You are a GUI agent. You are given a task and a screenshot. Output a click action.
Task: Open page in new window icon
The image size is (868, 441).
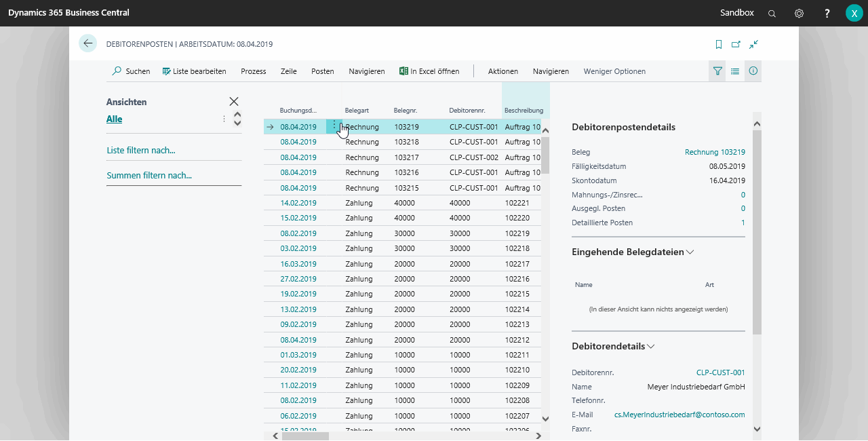(x=736, y=44)
